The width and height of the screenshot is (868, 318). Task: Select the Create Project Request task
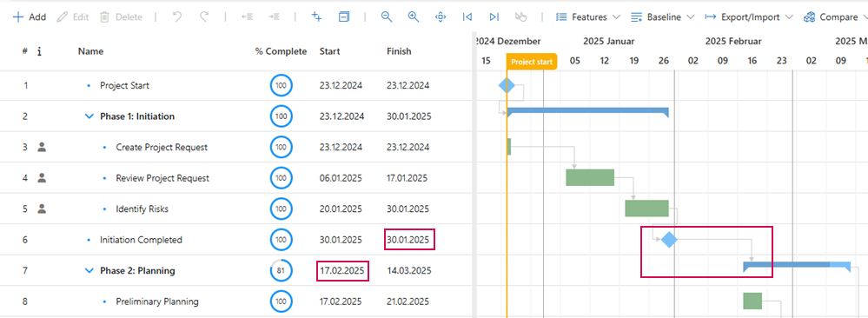click(162, 148)
